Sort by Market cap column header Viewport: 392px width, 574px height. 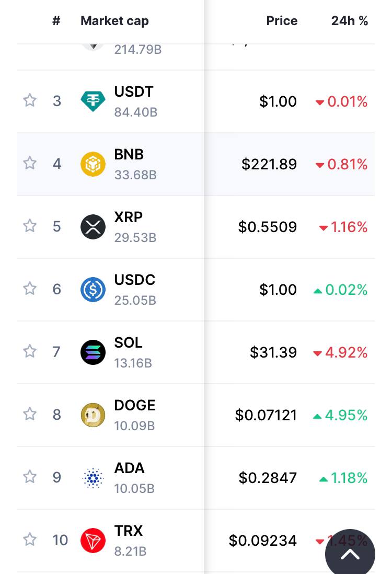[114, 21]
